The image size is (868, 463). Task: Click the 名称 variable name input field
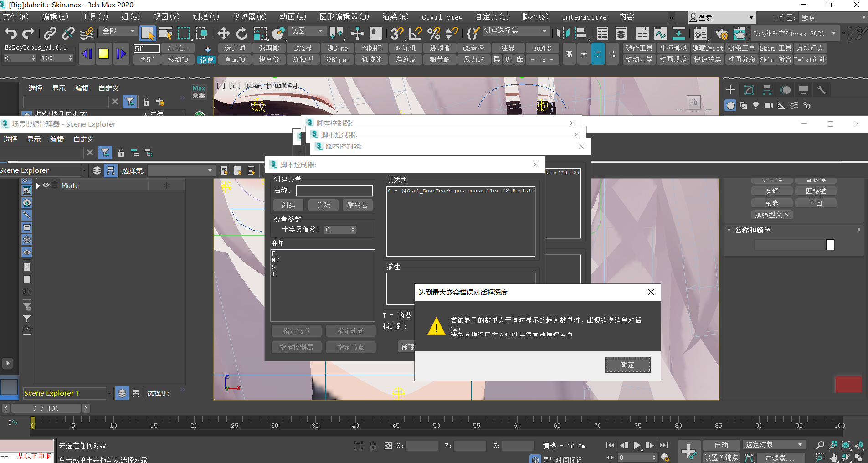click(x=334, y=190)
